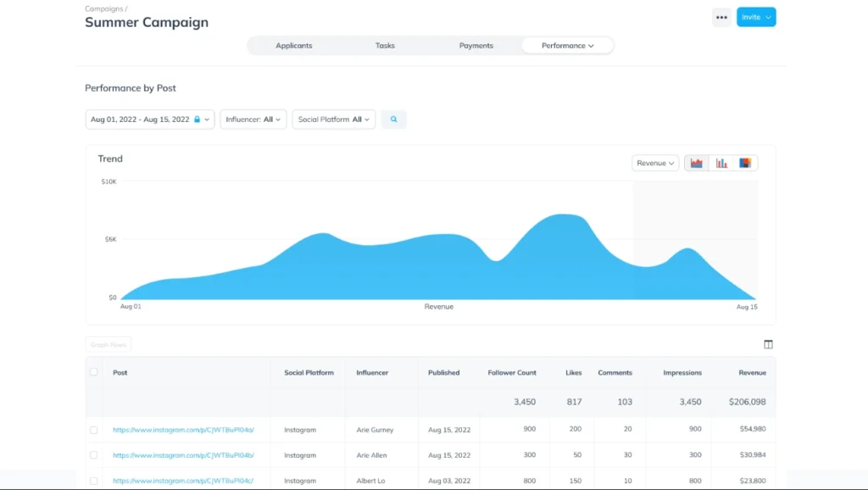Open the Instagram post link ending in 04a
Screen dimensions: 868x490
tap(183, 430)
